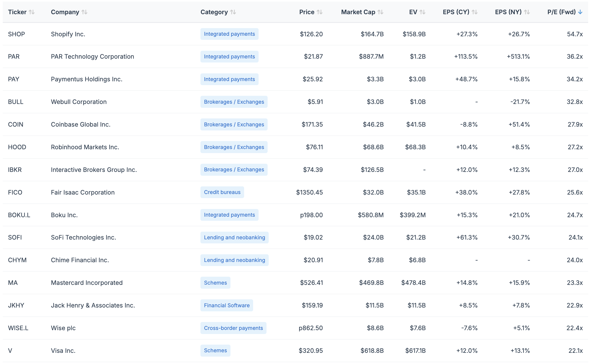Image resolution: width=592 pixels, height=364 pixels.
Task: Open the PAR ticker row
Action: coord(14,56)
